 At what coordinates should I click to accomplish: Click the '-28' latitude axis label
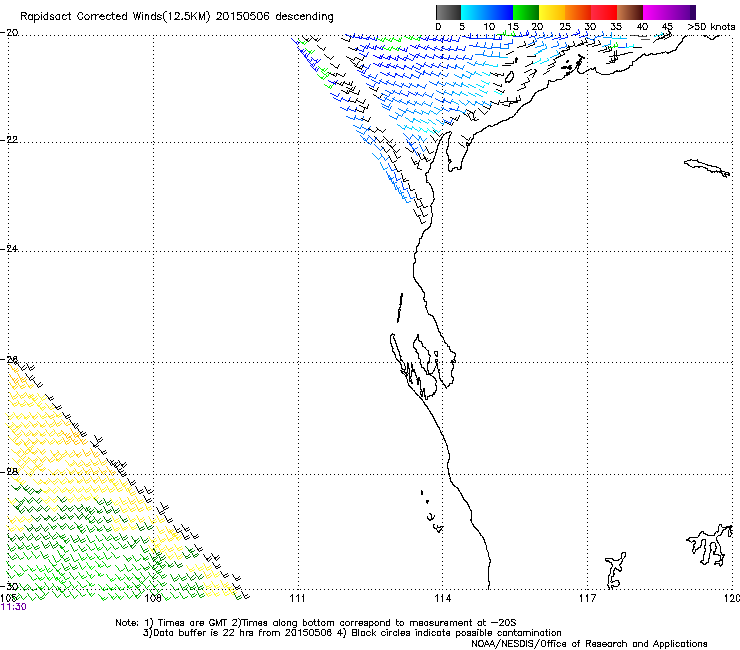[9, 472]
